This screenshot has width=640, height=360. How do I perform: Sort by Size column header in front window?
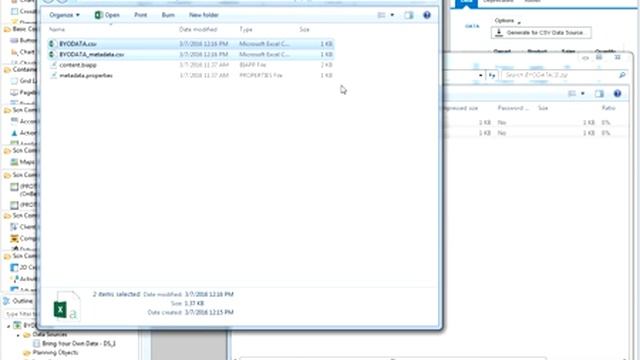[304, 29]
